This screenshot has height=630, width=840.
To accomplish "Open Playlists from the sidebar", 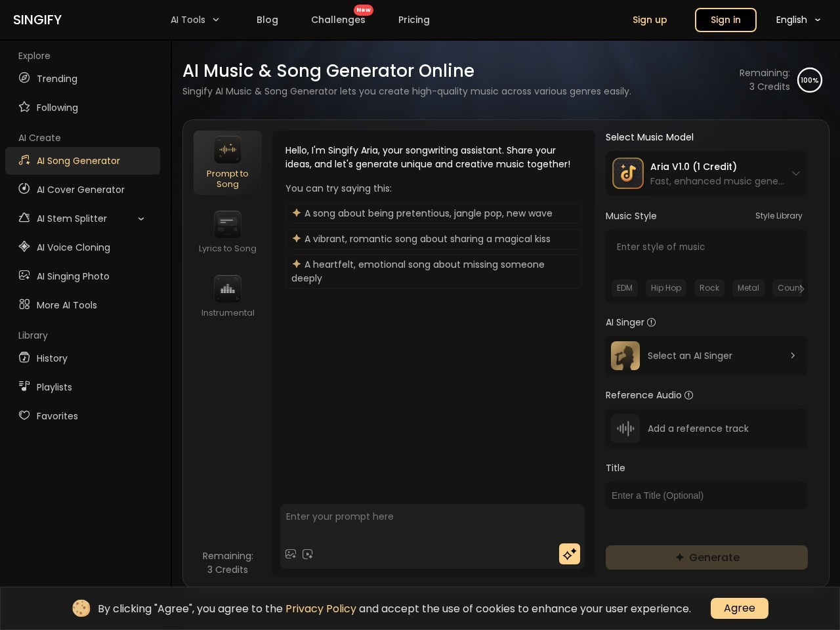I will pos(54,387).
